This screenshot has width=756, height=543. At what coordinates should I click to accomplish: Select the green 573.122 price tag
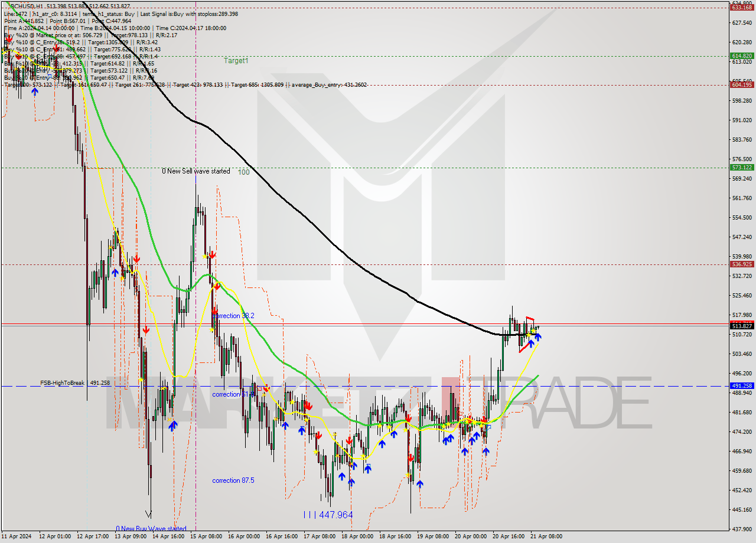coord(741,167)
